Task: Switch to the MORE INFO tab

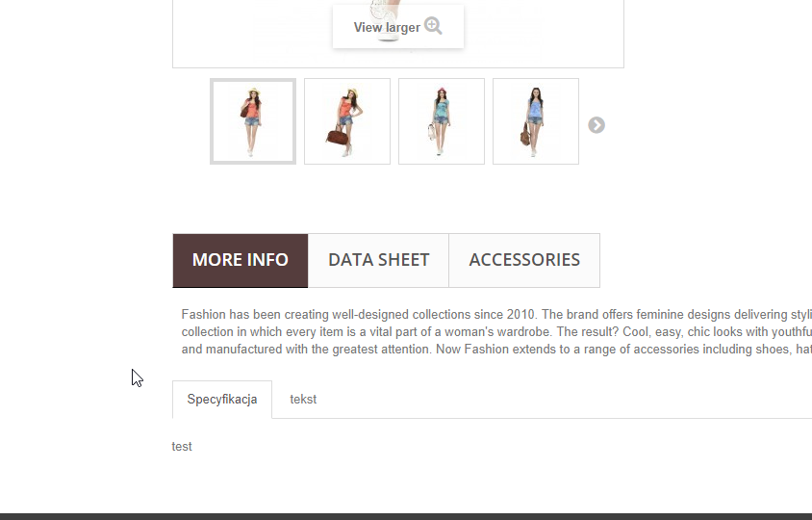Action: [x=241, y=260]
